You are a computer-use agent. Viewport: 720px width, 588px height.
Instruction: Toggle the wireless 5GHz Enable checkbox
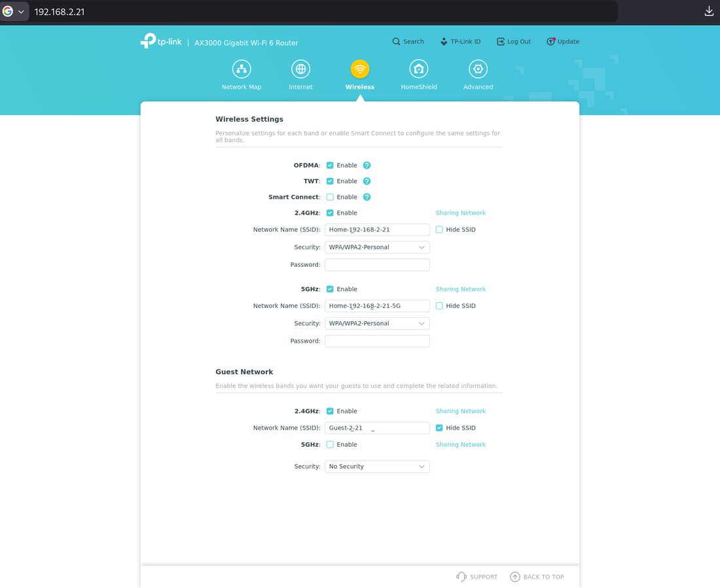point(330,289)
